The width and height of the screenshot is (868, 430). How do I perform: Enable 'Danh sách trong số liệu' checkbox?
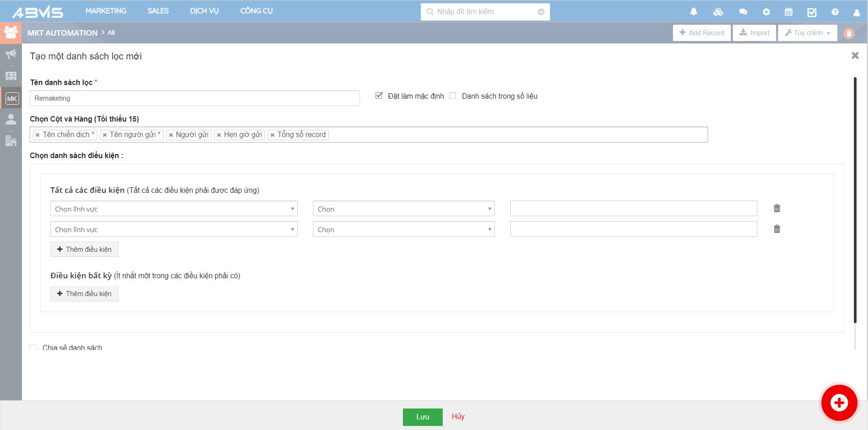click(x=453, y=96)
